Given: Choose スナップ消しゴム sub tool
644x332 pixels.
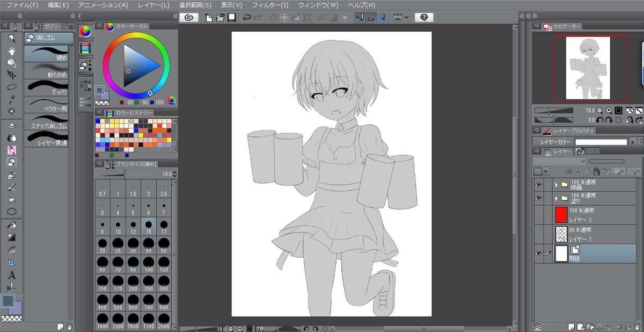Looking at the screenshot, I should coord(47,121).
